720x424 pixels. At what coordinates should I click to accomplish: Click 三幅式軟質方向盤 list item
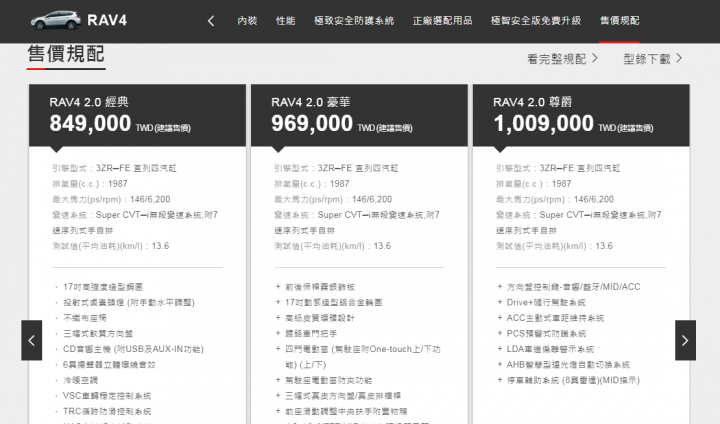coord(98,334)
